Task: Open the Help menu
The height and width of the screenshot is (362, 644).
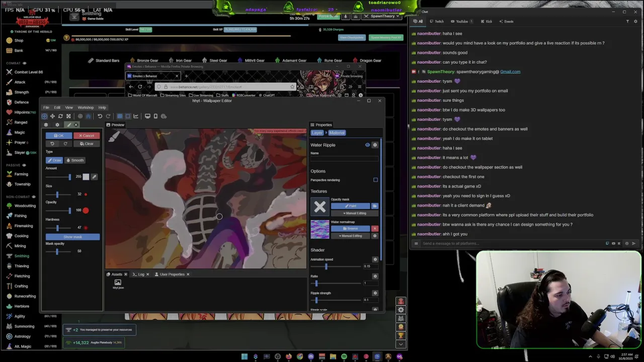Action: [102, 108]
